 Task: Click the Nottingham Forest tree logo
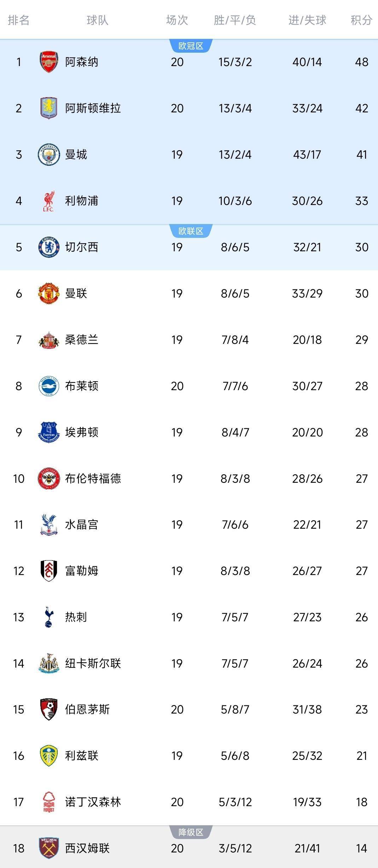(x=48, y=802)
